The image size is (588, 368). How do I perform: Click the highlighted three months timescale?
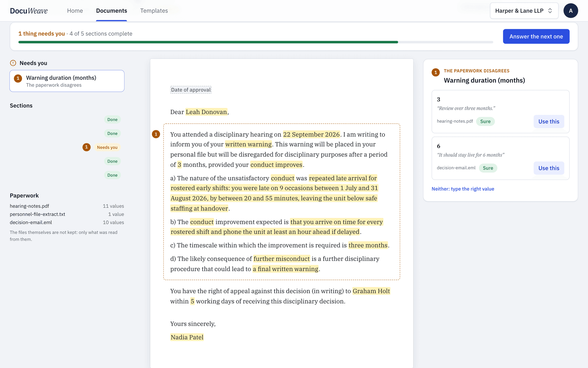368,245
